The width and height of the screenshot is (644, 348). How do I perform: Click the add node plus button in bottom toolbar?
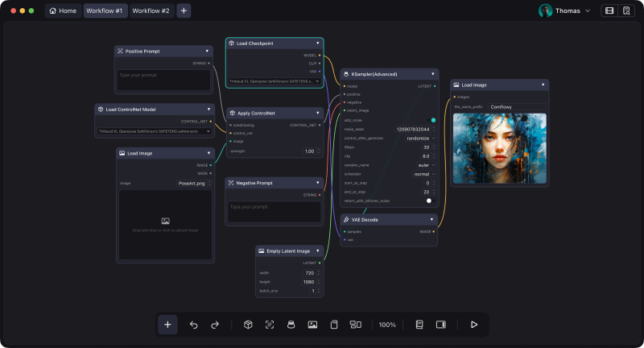pos(167,325)
